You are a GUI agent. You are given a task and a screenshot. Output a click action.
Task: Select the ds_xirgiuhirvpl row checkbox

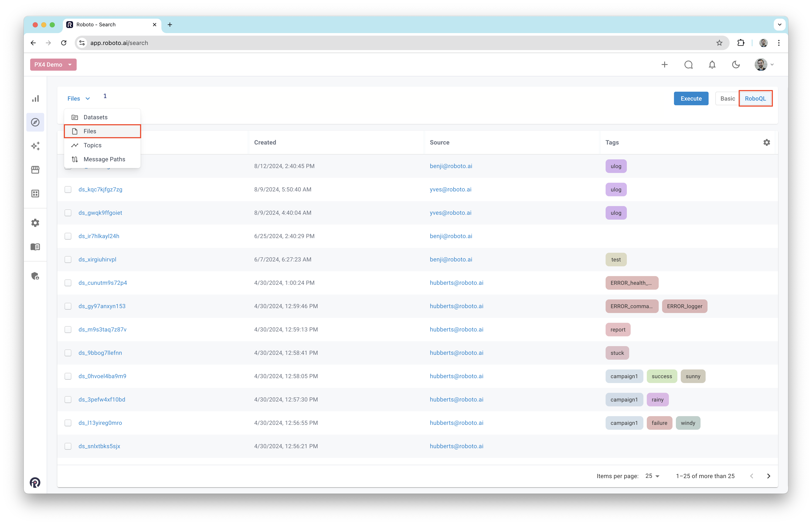pyautogui.click(x=68, y=260)
